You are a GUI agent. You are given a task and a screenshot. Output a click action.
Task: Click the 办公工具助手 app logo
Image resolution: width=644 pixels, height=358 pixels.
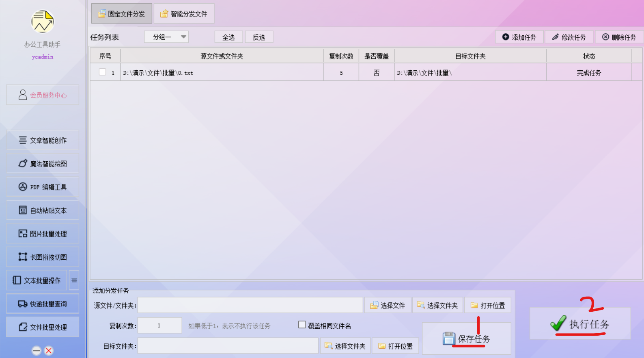point(43,22)
